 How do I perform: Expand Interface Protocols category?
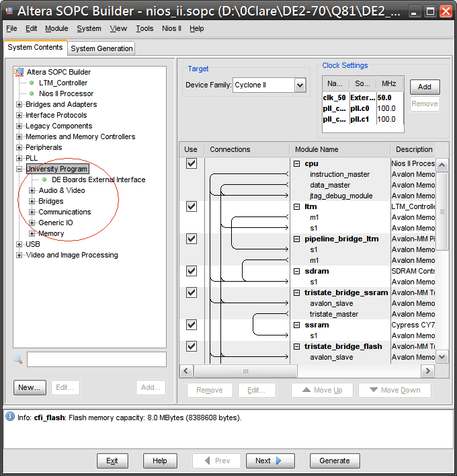coord(19,116)
